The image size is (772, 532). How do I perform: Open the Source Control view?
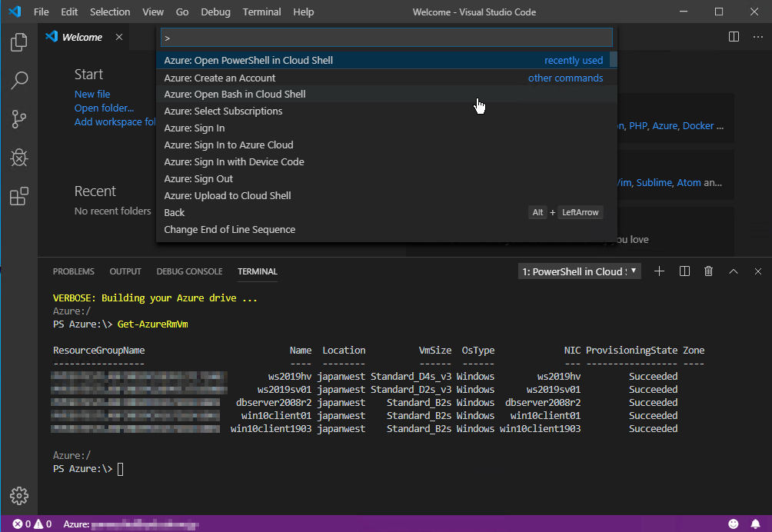tap(18, 119)
